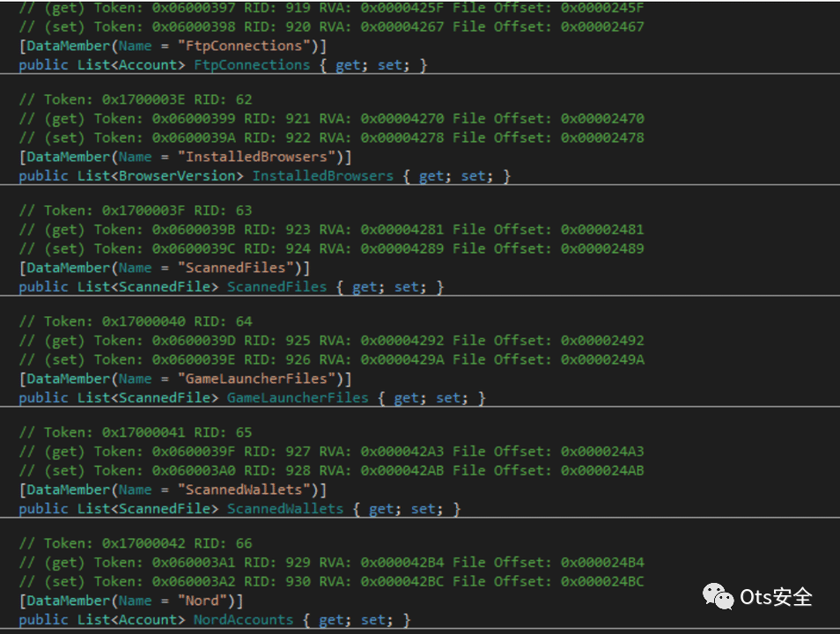Select RVA value 0x00004270
This screenshot has height=634, width=840.
point(402,119)
